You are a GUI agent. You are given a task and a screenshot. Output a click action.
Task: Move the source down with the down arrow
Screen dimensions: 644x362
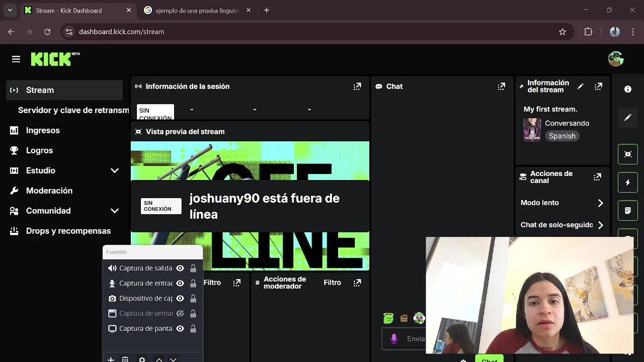click(173, 359)
